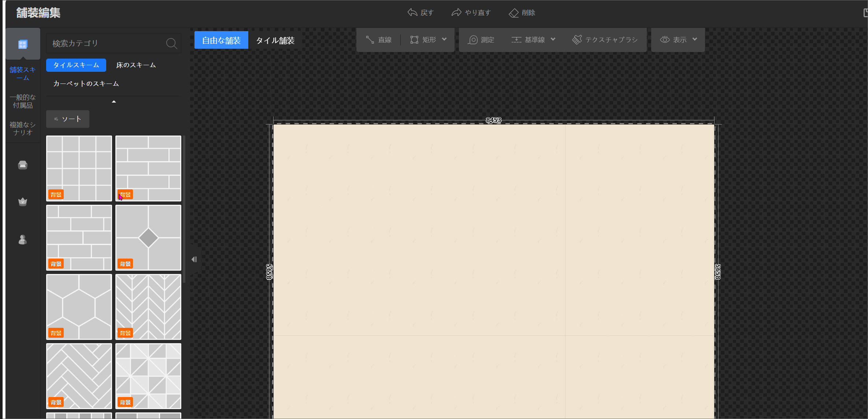Activate the 測定 measure tool

pos(481,40)
